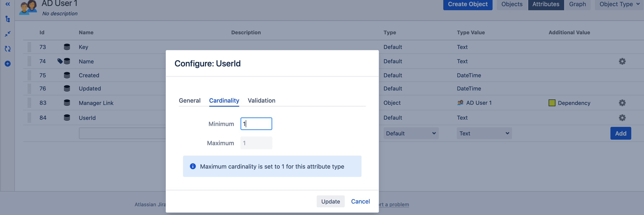The height and width of the screenshot is (215, 644).
Task: Click the Add attribute button
Action: pos(621,133)
